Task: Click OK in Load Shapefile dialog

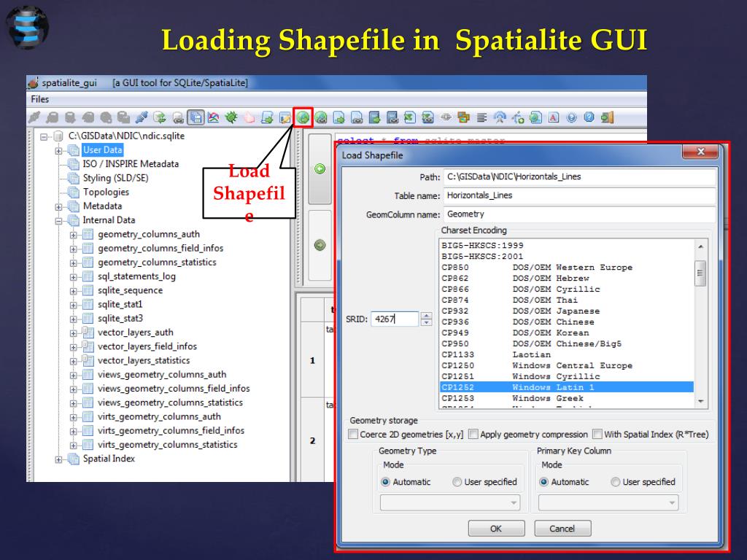Action: click(x=496, y=529)
